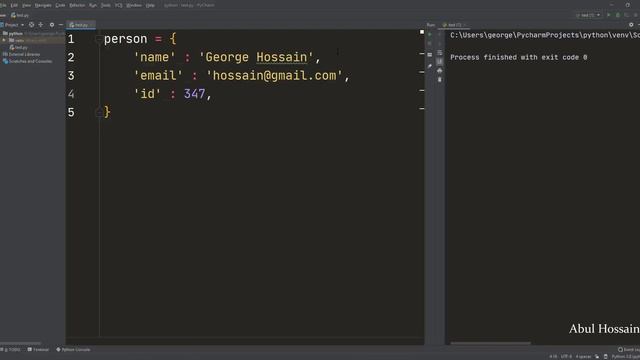Open the run configuration dropdown
The height and width of the screenshot is (360, 640).
click(588, 15)
